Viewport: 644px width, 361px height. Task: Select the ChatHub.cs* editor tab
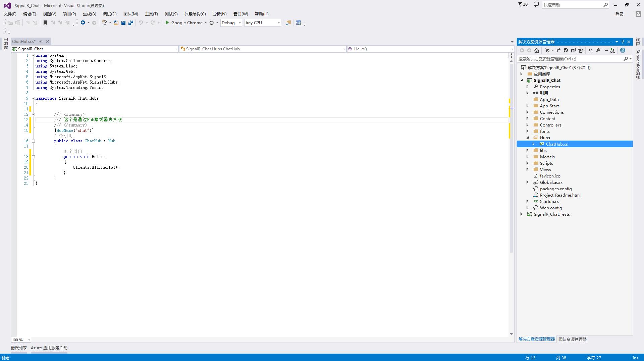[24, 42]
